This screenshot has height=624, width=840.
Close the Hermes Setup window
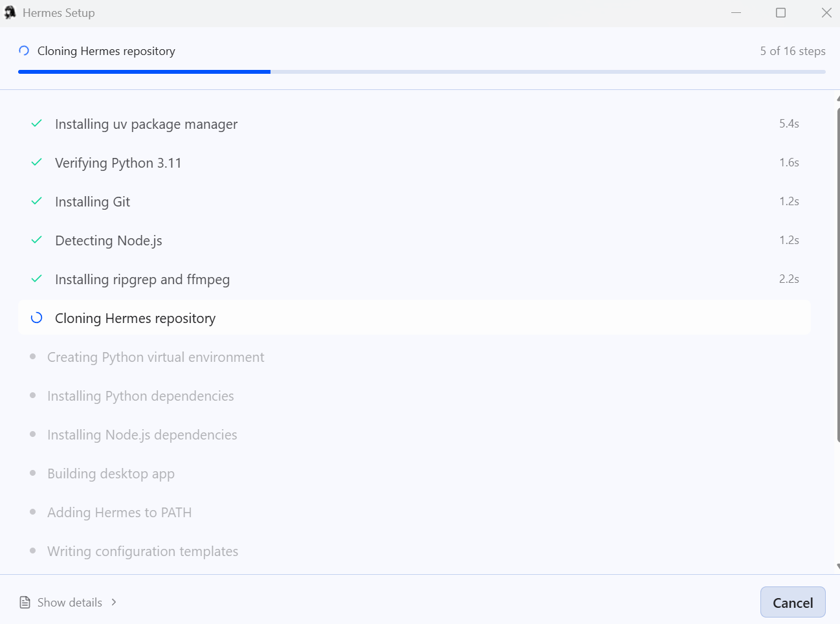click(826, 13)
